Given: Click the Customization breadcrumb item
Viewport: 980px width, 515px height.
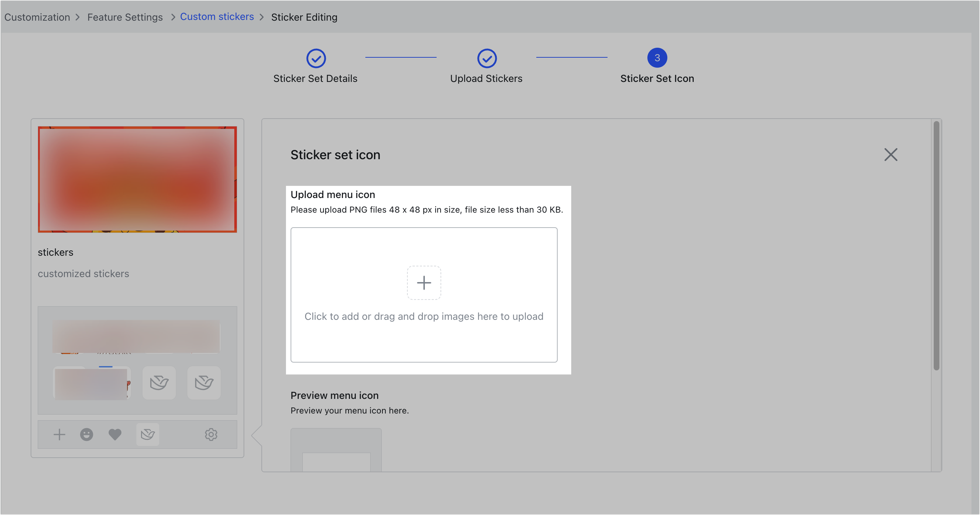Looking at the screenshot, I should (37, 17).
